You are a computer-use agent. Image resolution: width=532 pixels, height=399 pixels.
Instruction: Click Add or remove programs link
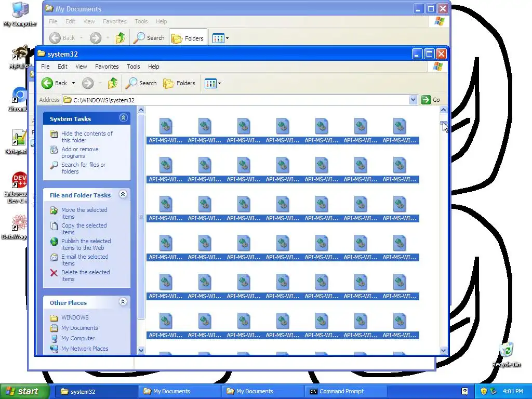(x=79, y=152)
